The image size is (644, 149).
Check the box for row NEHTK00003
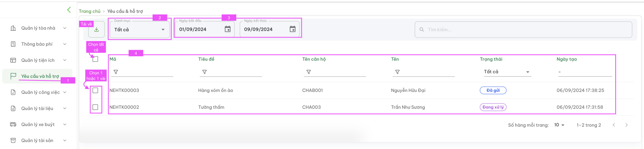(x=95, y=90)
